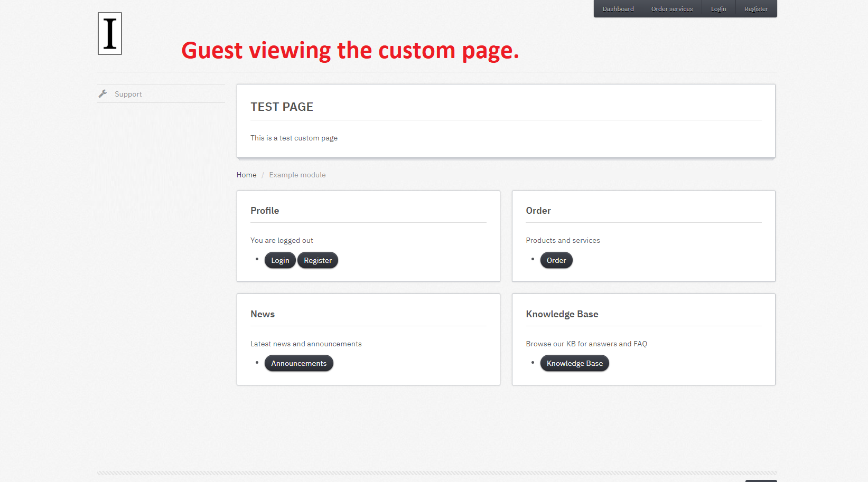Click the Home breadcrumb link
The image size is (868, 482).
click(246, 175)
